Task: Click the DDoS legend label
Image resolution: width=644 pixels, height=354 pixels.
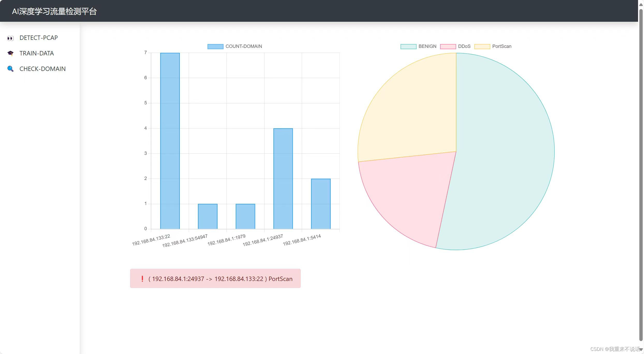Action: click(464, 46)
